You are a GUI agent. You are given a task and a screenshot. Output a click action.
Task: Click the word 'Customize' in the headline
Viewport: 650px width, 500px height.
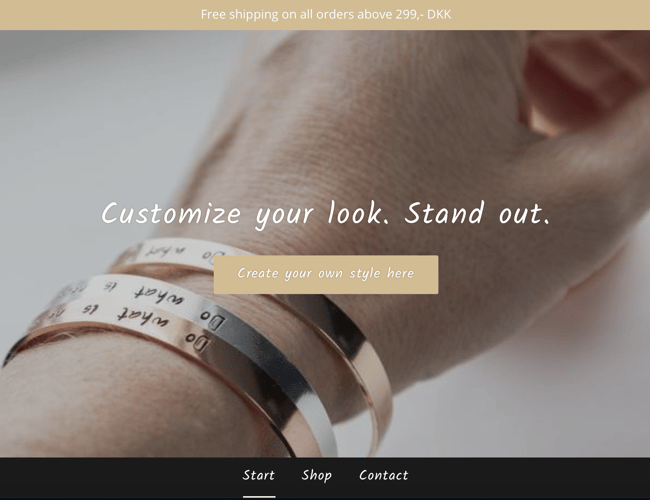[171, 214]
